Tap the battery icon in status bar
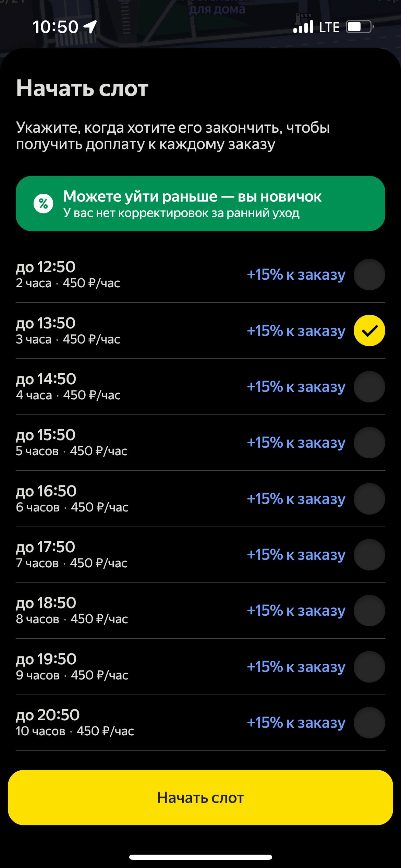The height and width of the screenshot is (868, 401). [x=359, y=27]
